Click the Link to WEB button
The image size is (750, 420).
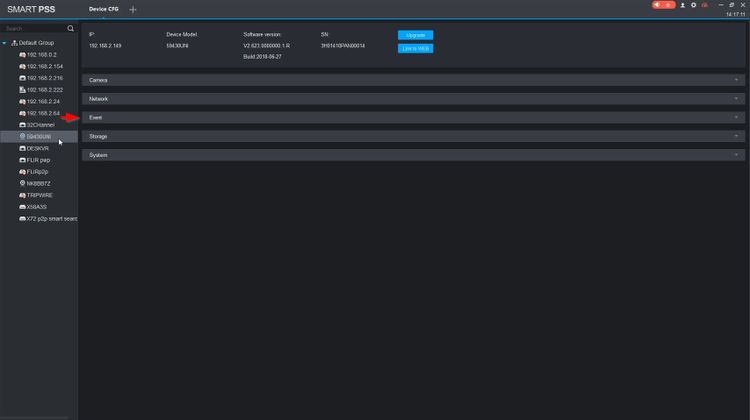point(415,48)
